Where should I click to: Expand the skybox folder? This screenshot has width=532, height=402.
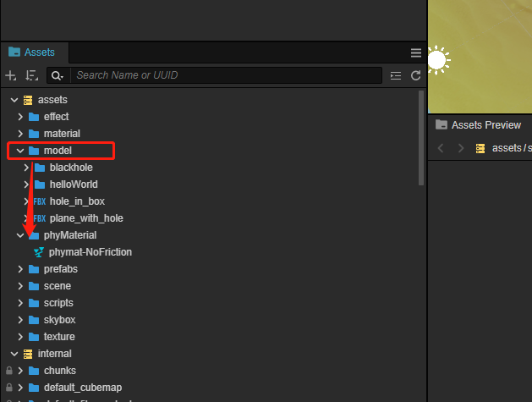click(20, 320)
